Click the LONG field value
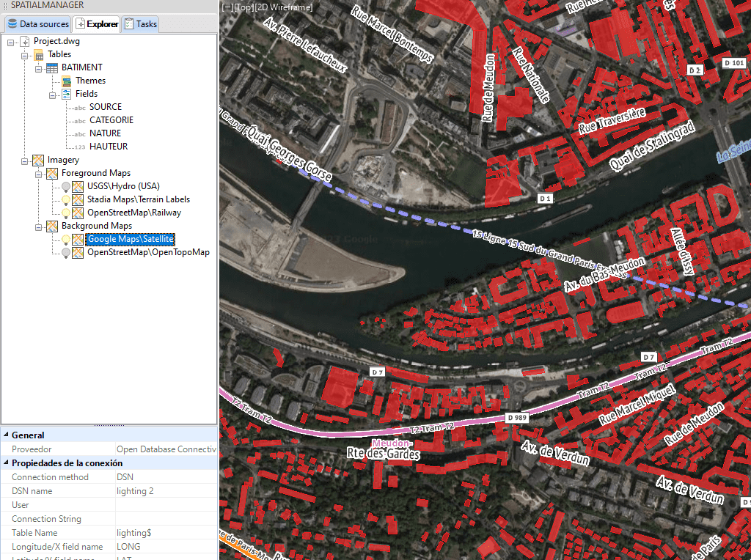Viewport: 751px width, 560px height. [128, 546]
